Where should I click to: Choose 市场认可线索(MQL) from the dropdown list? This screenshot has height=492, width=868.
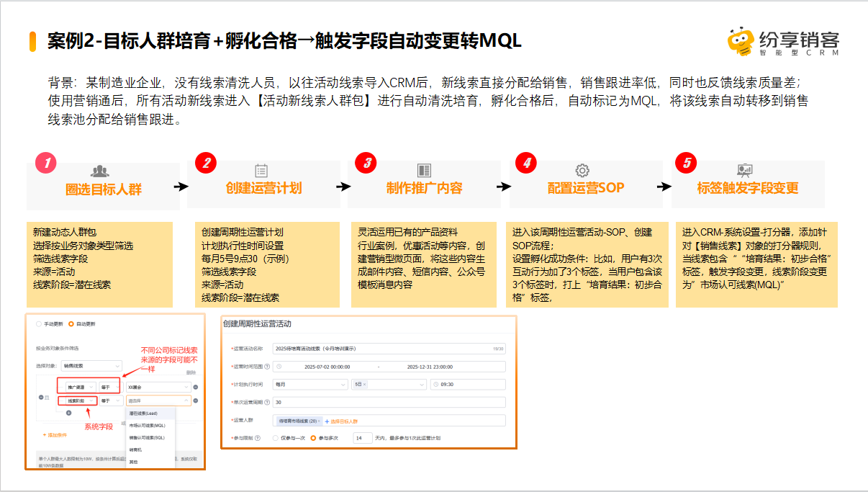(x=150, y=426)
